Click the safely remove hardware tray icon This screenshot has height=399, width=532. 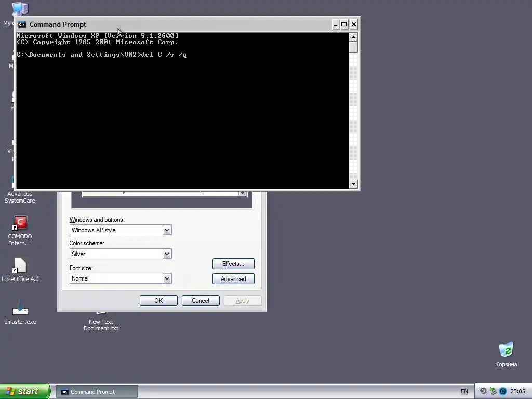(493, 391)
